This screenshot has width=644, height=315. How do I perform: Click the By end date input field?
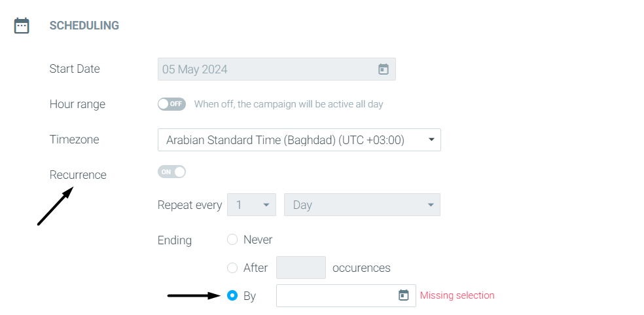(346, 295)
